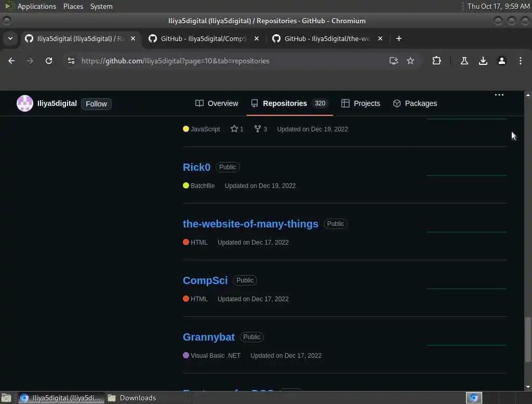Click the clock showing Thu Oct 17
The width and height of the screenshot is (532, 404).
[x=498, y=6]
